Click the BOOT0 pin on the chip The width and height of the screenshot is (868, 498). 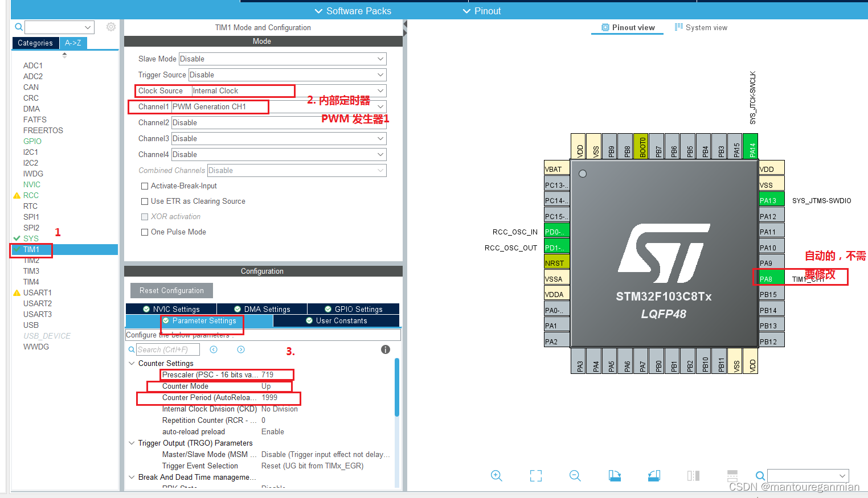pos(641,146)
